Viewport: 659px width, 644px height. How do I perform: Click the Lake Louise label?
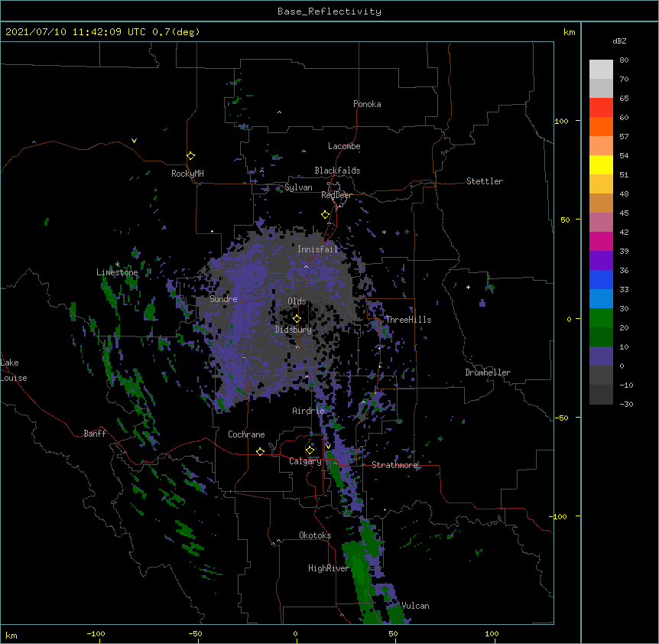pyautogui.click(x=14, y=370)
